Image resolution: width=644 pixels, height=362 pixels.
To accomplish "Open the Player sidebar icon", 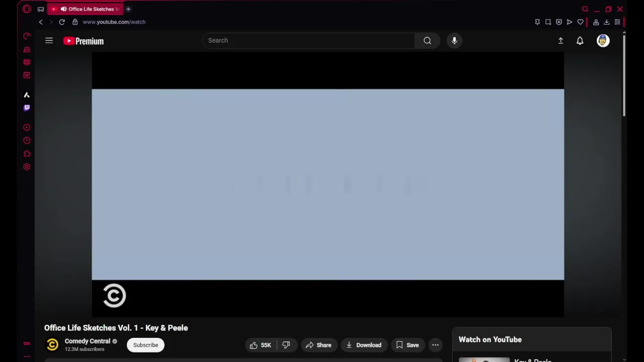I will click(27, 128).
